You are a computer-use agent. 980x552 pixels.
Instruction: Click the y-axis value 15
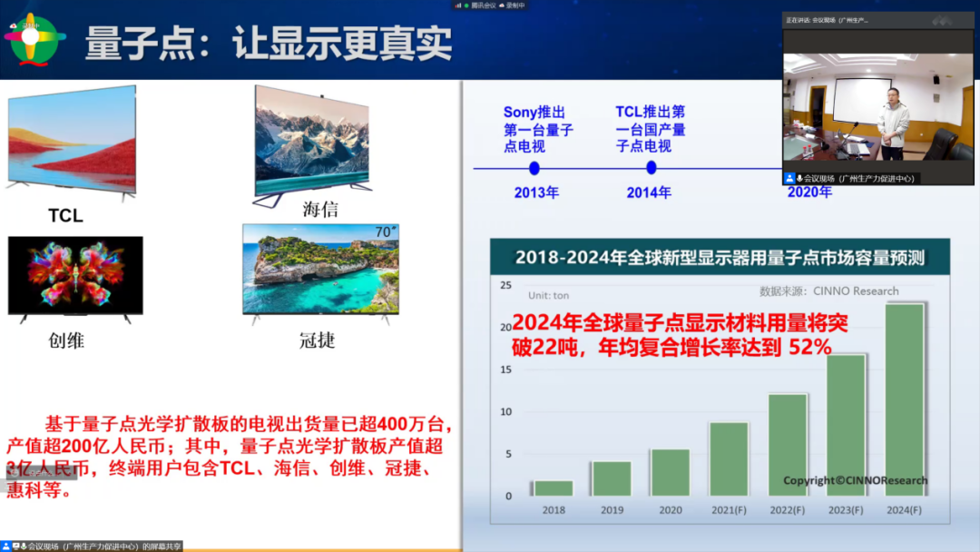click(505, 370)
